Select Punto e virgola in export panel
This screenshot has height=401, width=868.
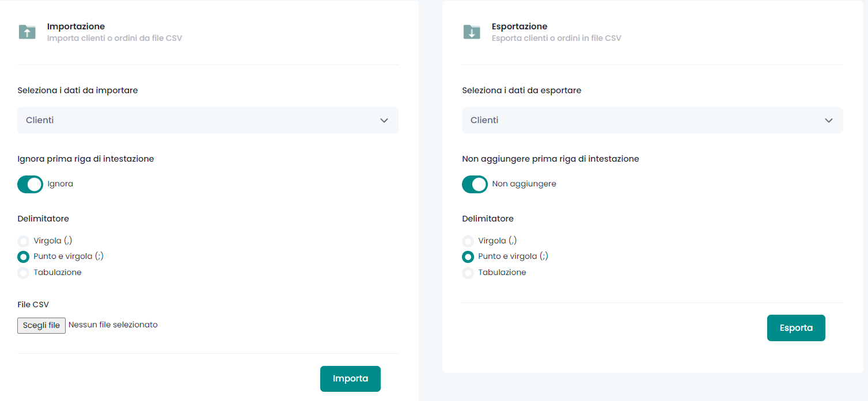(x=468, y=257)
